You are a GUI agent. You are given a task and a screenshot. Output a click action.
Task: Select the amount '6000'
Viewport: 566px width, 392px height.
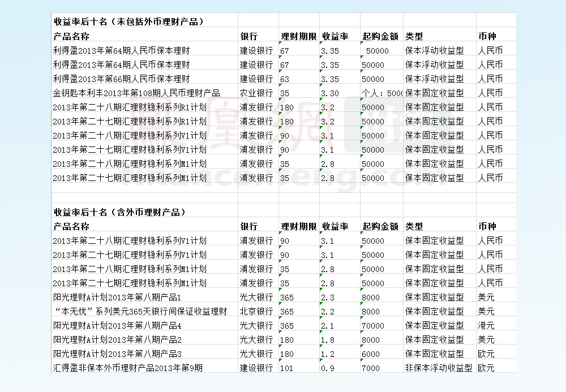[371, 354]
